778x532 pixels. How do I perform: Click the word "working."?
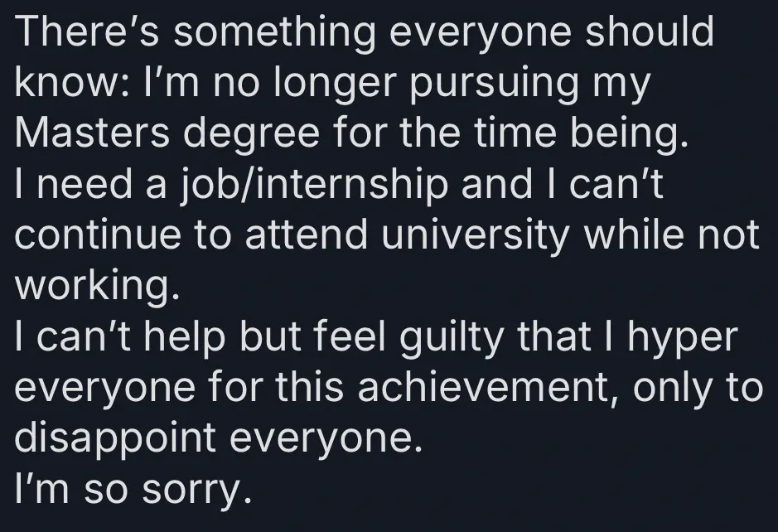pyautogui.click(x=97, y=286)
